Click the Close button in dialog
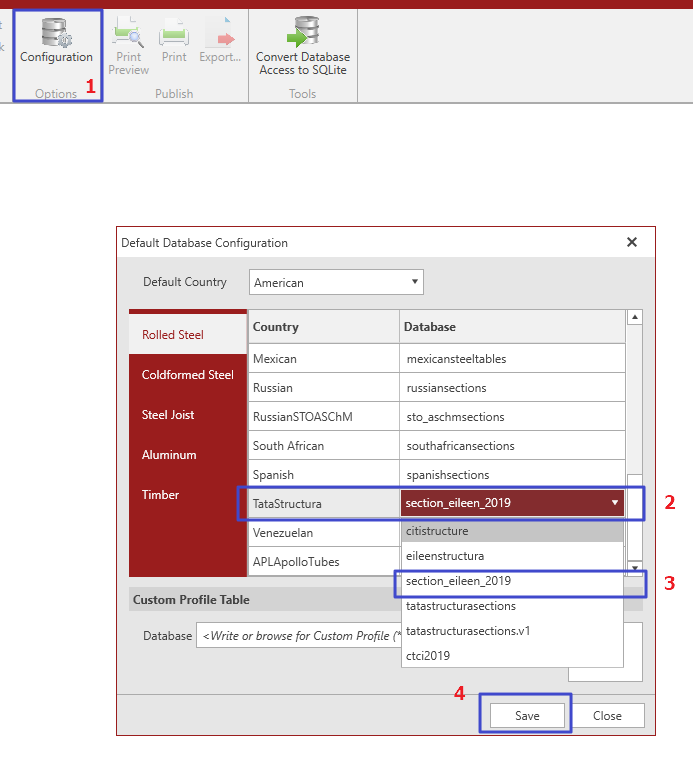Image resolution: width=693 pixels, height=766 pixels. coord(607,716)
